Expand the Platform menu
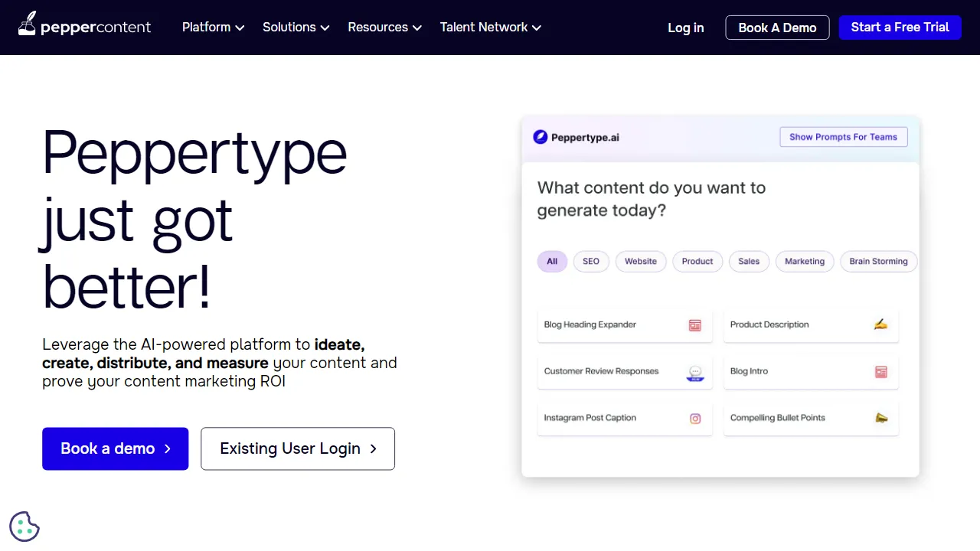This screenshot has width=980, height=551. [213, 27]
